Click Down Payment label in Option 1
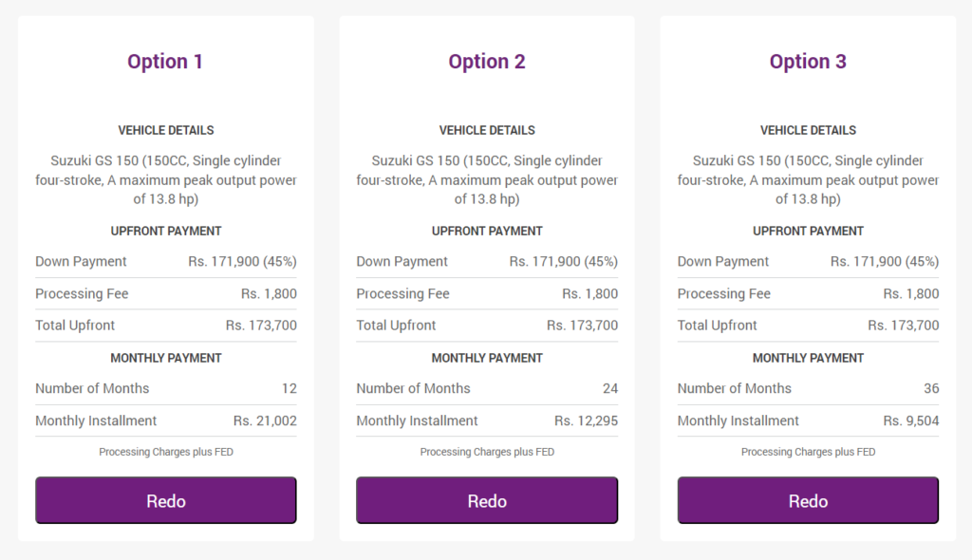Viewport: 972px width, 560px height. click(81, 261)
